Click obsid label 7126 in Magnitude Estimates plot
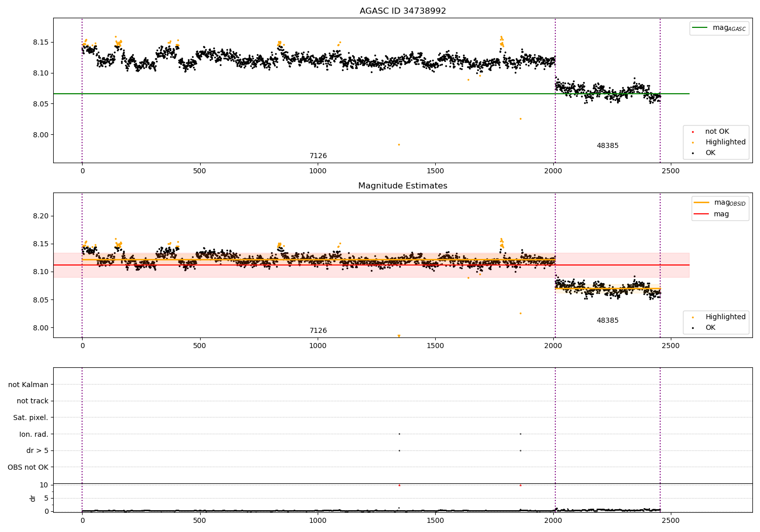 coord(318,330)
